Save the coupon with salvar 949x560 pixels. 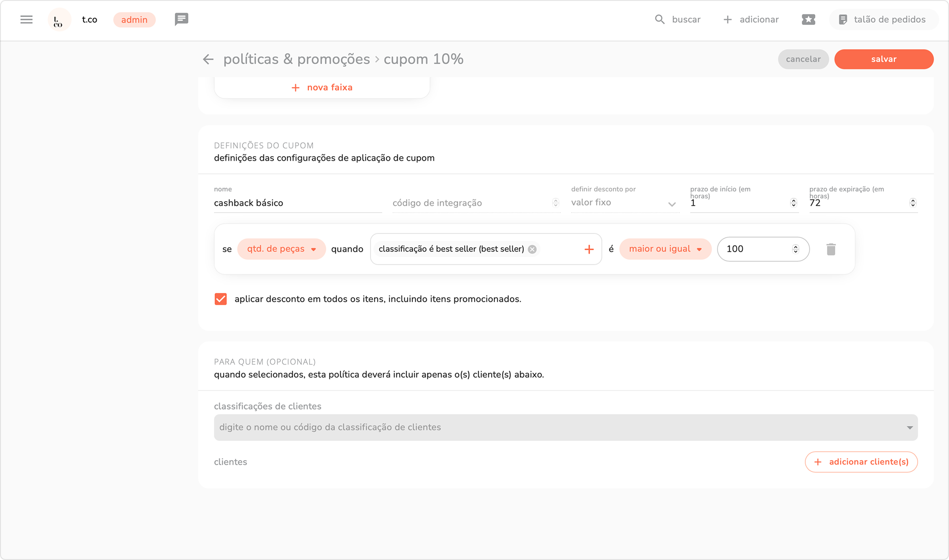click(883, 59)
